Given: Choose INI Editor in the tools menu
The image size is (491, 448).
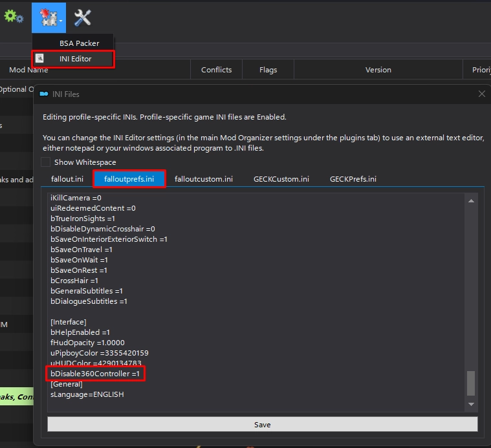Looking at the screenshot, I should tap(76, 59).
